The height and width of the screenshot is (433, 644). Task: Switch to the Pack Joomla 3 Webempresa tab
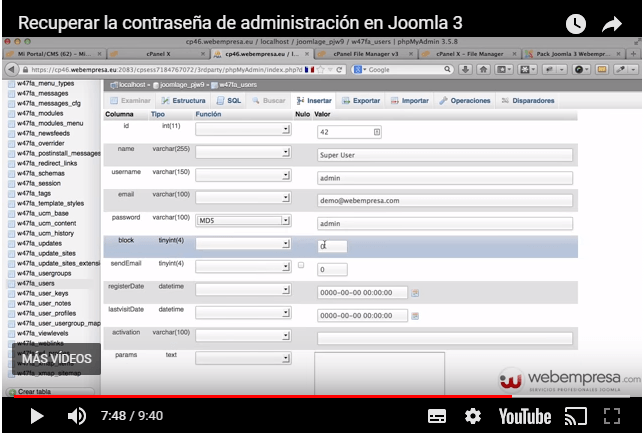coord(573,54)
